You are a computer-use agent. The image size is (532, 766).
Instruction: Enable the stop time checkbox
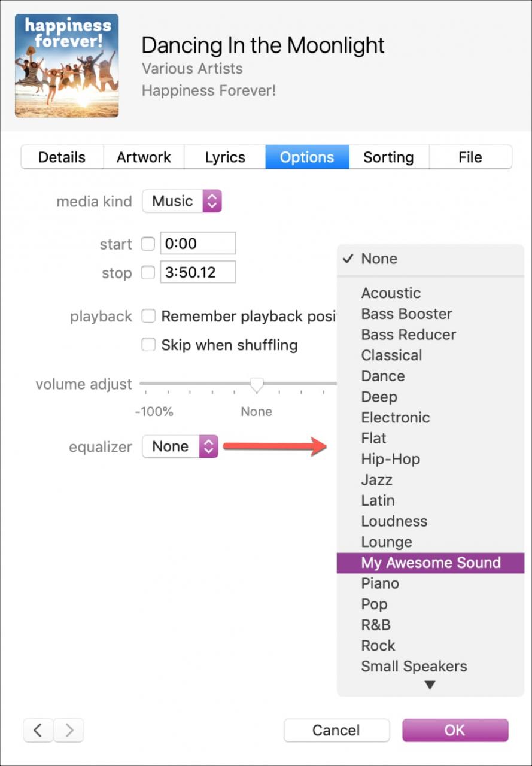pyautogui.click(x=148, y=272)
